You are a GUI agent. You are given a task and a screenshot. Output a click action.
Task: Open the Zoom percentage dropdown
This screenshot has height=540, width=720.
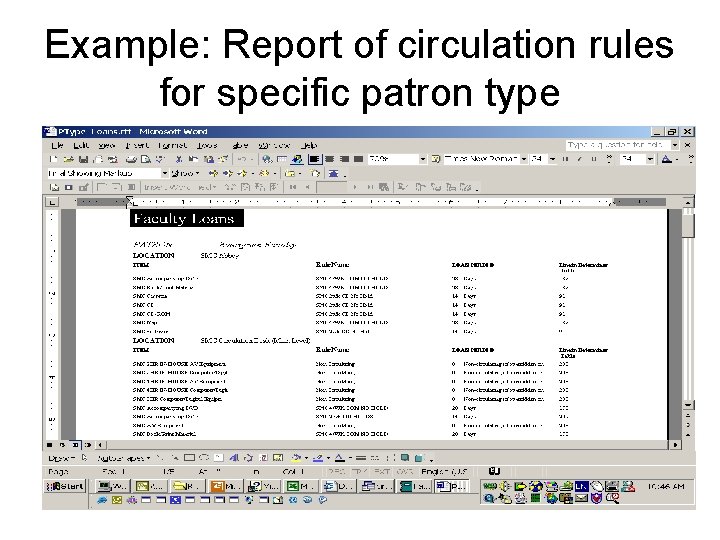tap(422, 159)
